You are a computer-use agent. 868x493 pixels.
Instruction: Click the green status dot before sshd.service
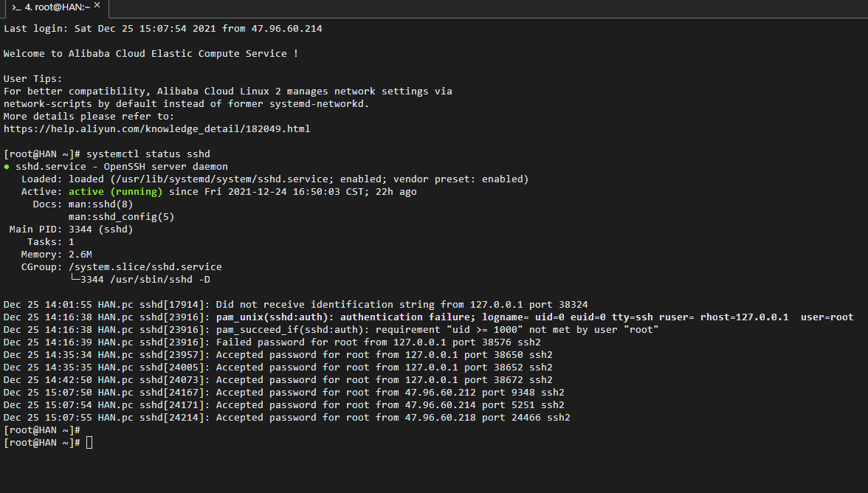[x=7, y=167]
